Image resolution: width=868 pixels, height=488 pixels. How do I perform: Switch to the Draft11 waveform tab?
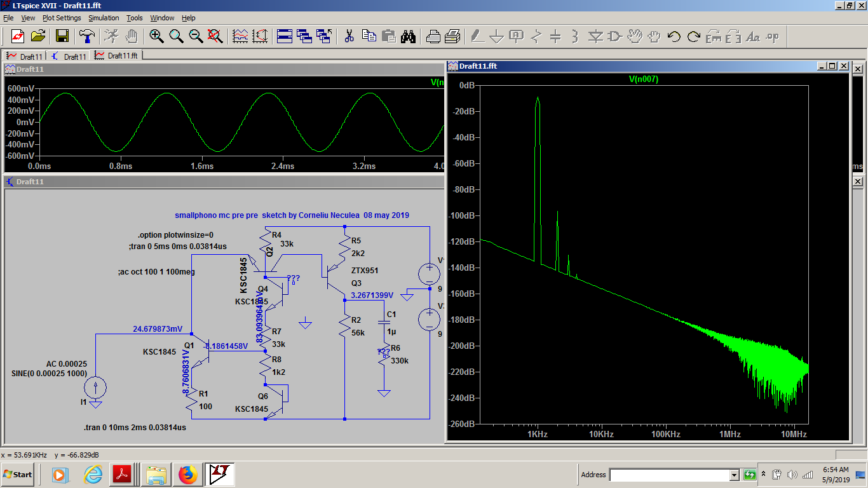(x=25, y=57)
